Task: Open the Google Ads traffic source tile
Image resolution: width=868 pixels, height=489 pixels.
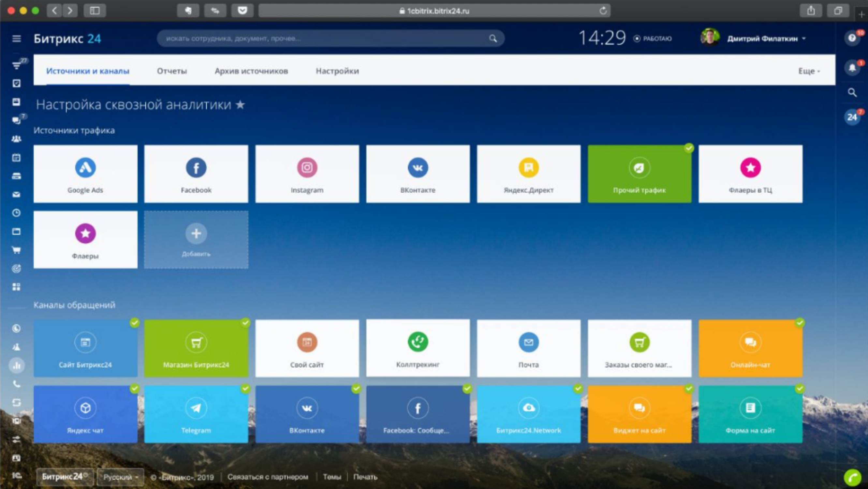Action: click(x=85, y=174)
